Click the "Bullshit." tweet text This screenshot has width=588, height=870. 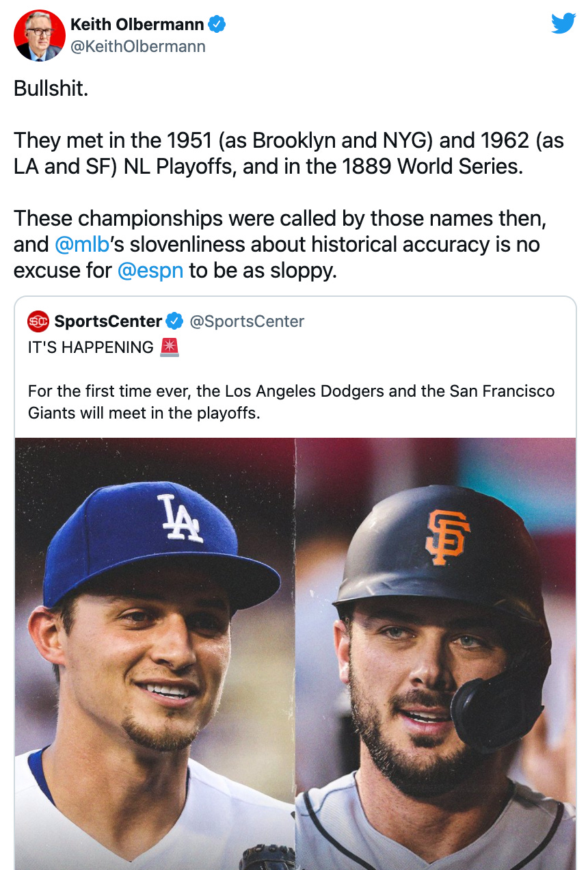tap(51, 89)
